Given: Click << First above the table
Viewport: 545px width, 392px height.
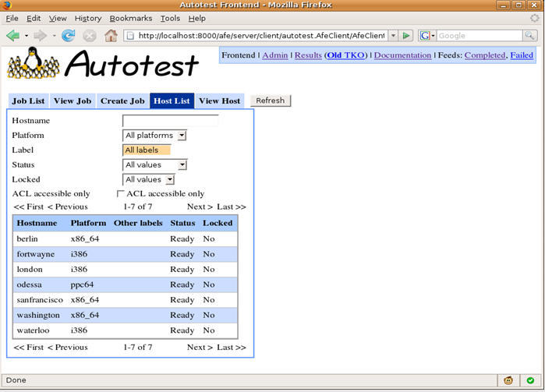Looking at the screenshot, I should pos(29,207).
